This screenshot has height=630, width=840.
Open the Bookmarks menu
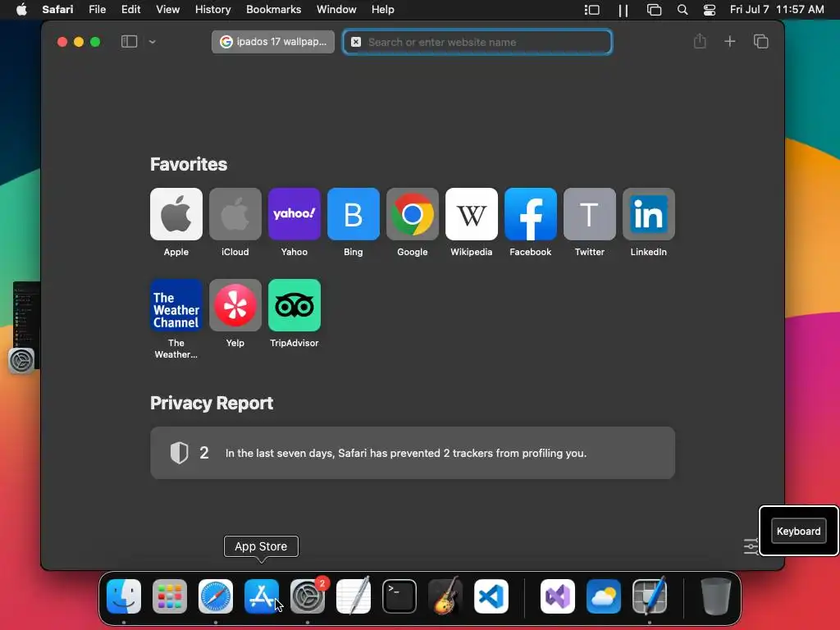pyautogui.click(x=273, y=10)
